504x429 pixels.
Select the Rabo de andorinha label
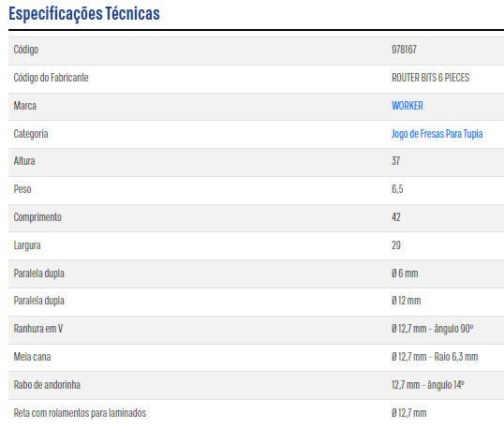coord(47,385)
